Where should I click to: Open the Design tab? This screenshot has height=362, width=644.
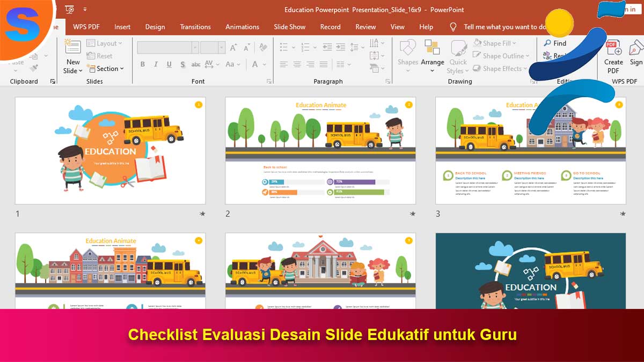coord(155,27)
